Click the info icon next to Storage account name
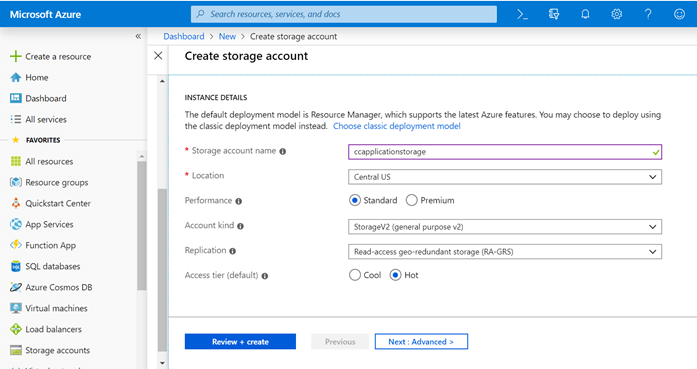This screenshot has width=697, height=369. [x=283, y=151]
